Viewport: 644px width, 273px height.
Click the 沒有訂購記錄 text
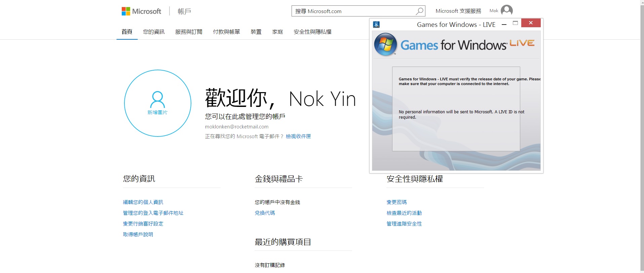(x=270, y=265)
